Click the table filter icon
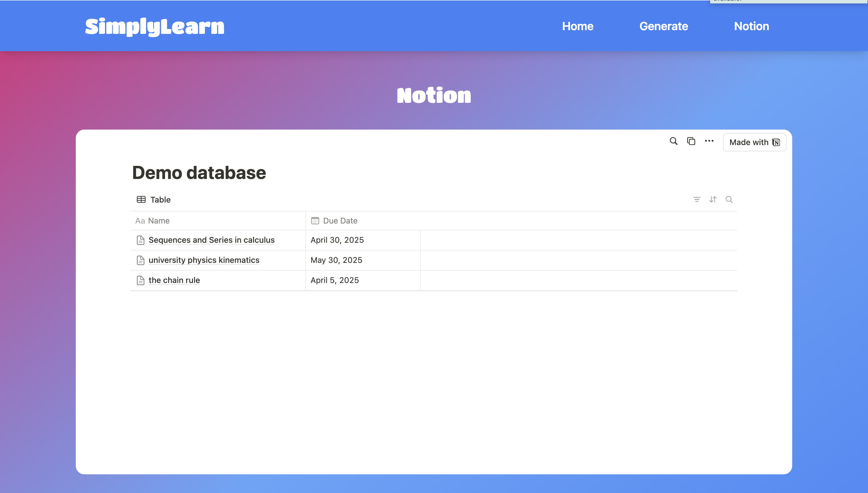The width and height of the screenshot is (868, 493). (697, 199)
